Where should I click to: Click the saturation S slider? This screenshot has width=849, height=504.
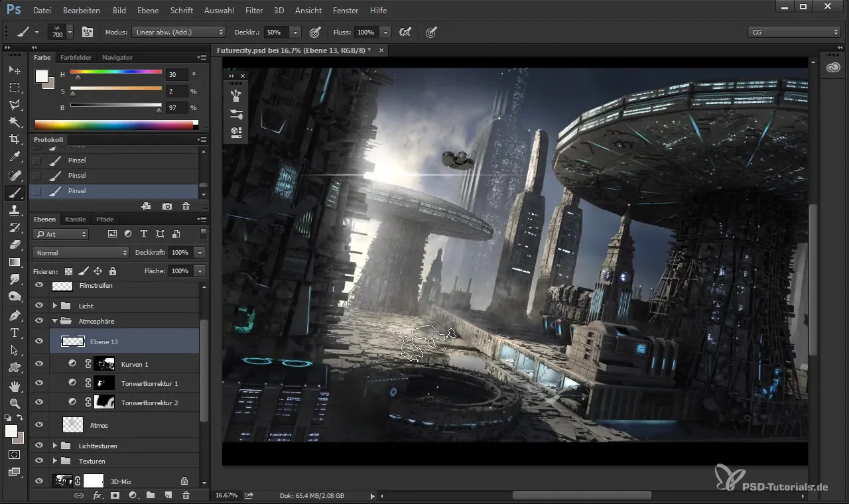coord(116,89)
